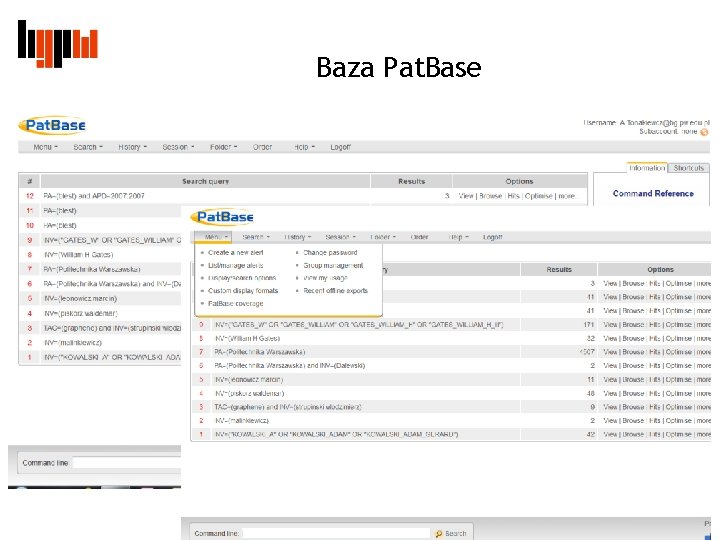
Task: Open the Session dropdown in the back window
Action: click(178, 147)
